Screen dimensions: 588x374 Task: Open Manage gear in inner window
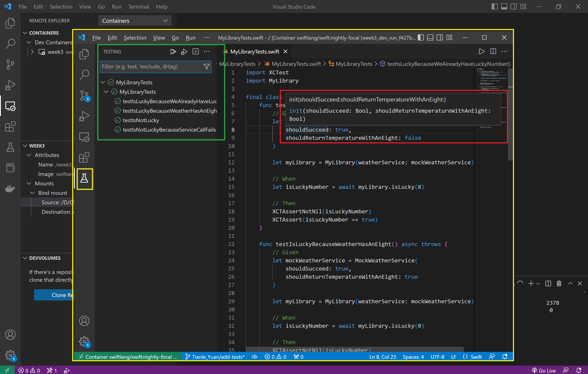click(84, 342)
